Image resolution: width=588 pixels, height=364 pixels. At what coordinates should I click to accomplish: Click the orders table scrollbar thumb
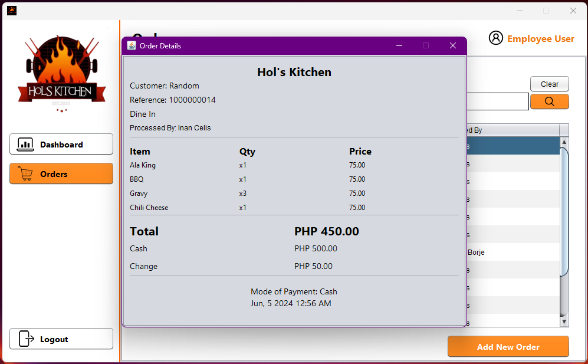[x=564, y=209]
